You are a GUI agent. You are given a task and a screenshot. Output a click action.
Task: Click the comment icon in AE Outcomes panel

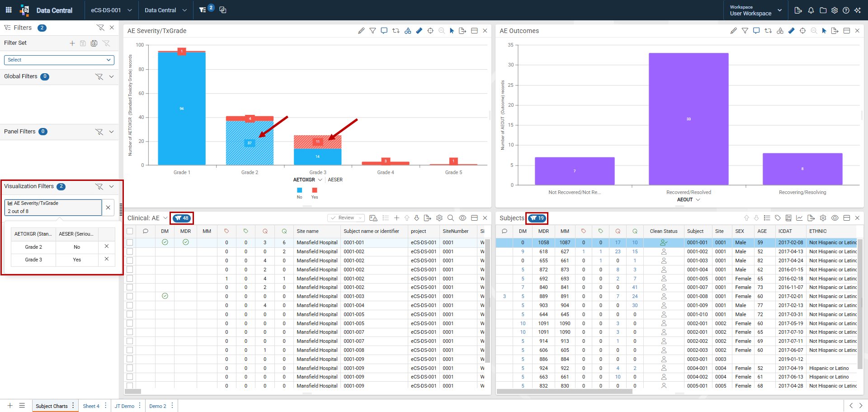756,31
